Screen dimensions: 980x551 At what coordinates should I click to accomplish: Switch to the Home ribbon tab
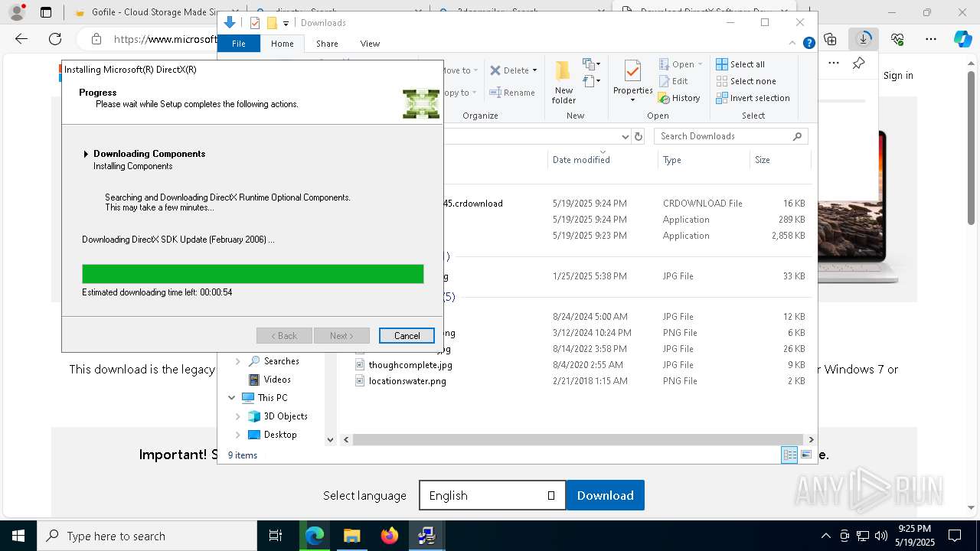282,44
